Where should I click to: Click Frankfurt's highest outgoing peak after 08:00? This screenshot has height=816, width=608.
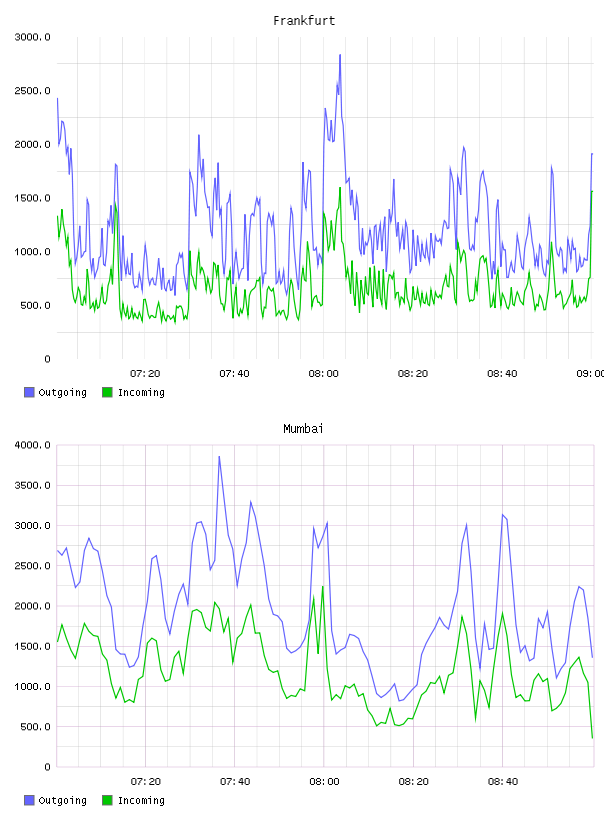[340, 55]
